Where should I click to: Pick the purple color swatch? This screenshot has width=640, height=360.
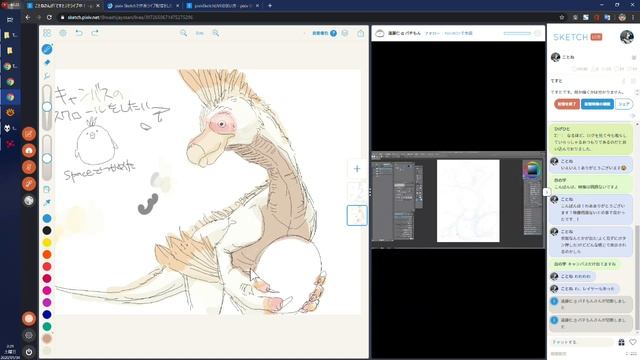tap(47, 302)
